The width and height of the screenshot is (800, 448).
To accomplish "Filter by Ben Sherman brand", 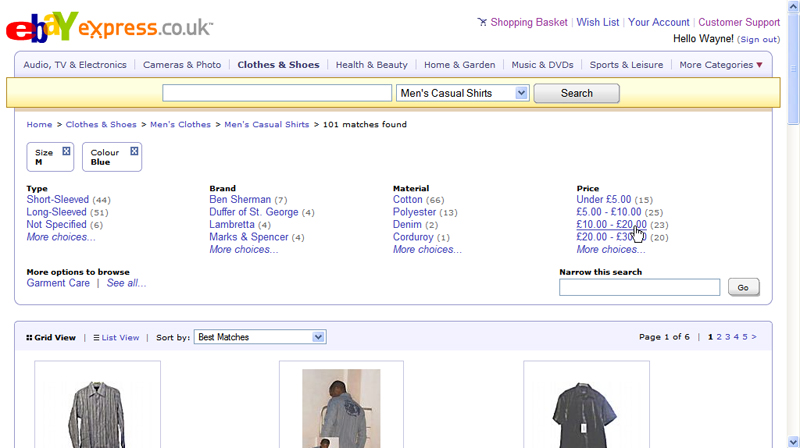I will [x=240, y=200].
